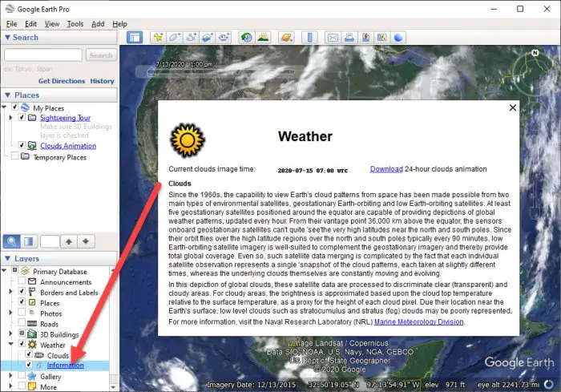Viewport: 561px width, 392px height.
Task: Click the Search button
Action: (101, 55)
